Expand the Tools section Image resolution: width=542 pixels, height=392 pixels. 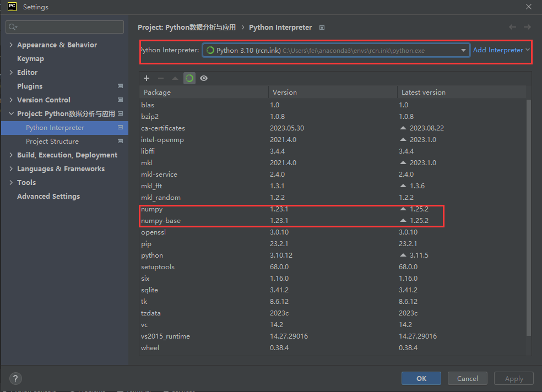[11, 182]
